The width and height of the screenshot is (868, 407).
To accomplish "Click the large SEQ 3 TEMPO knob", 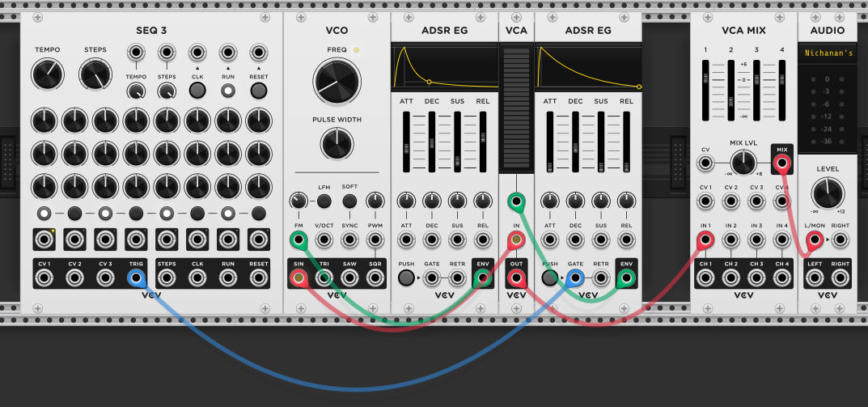I will (48, 74).
